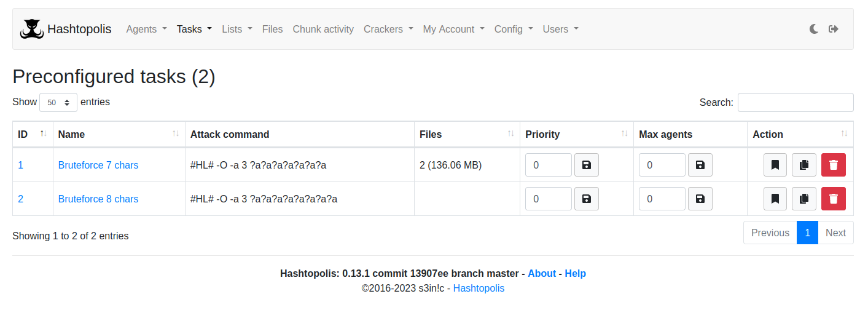Save max agents for Bruteforce 8 chars
This screenshot has height=315, width=868.
(700, 199)
